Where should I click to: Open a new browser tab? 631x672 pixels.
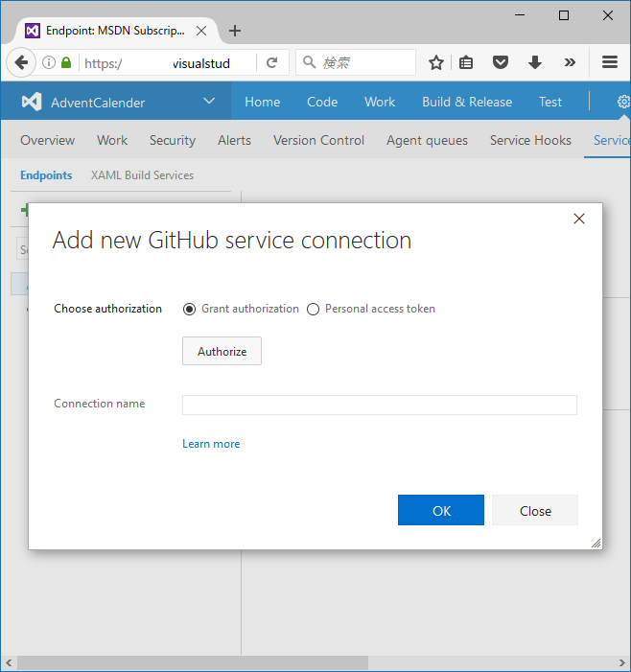tap(235, 31)
